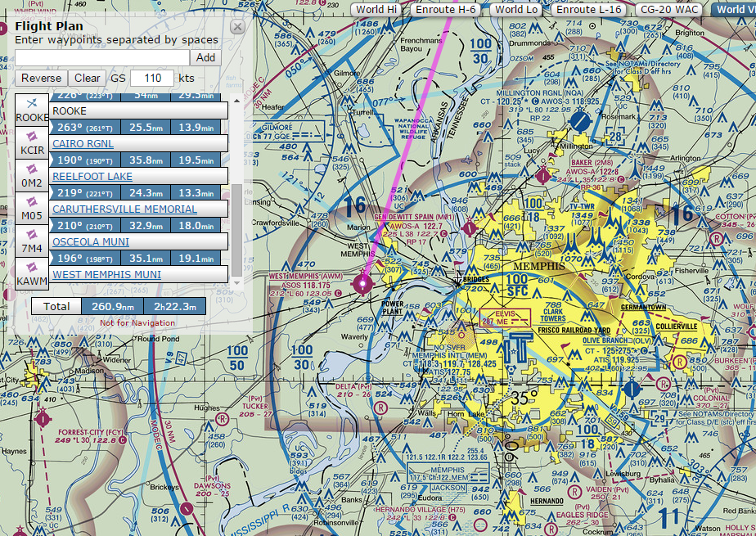This screenshot has height=536, width=756.
Task: Open the WEST MEMPHIS MUNI link
Action: (x=106, y=275)
